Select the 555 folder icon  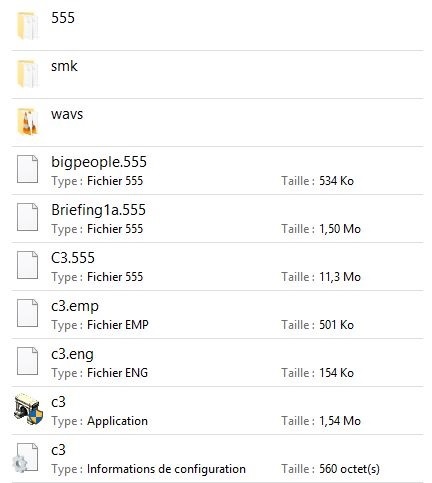[28, 26]
